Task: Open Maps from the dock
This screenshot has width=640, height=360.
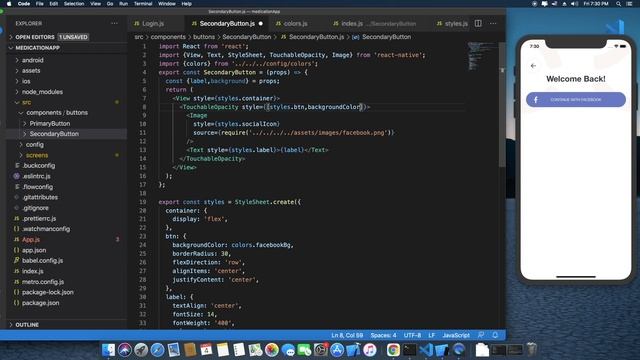Action: coord(256,350)
